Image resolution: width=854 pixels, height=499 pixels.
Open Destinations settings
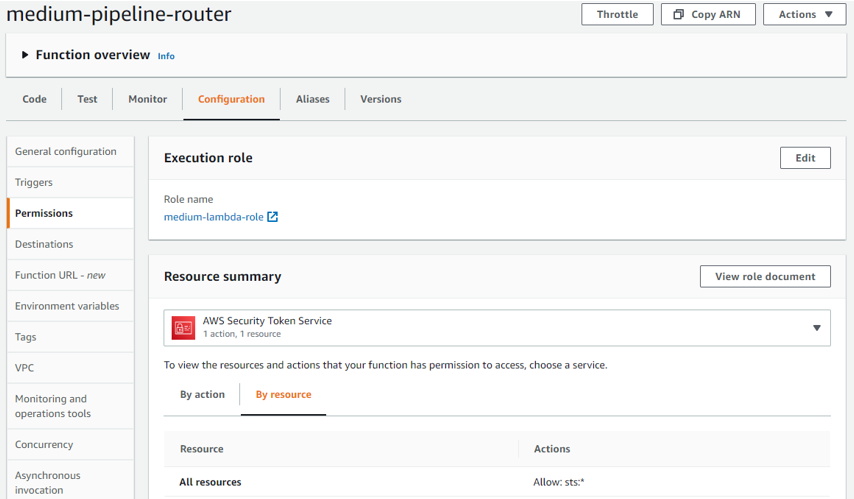click(70, 244)
